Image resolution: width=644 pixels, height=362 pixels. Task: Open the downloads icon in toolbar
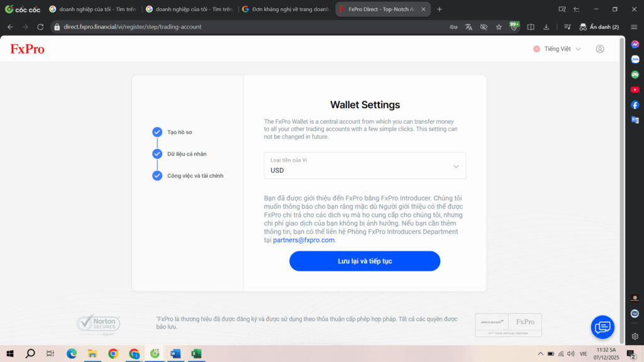[546, 27]
